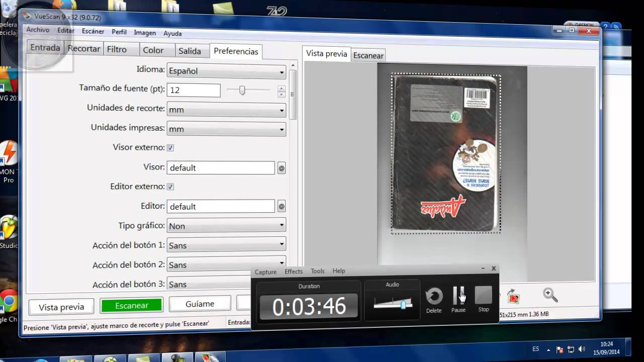Click the Editor path input field
644x362 pixels.
pyautogui.click(x=221, y=207)
